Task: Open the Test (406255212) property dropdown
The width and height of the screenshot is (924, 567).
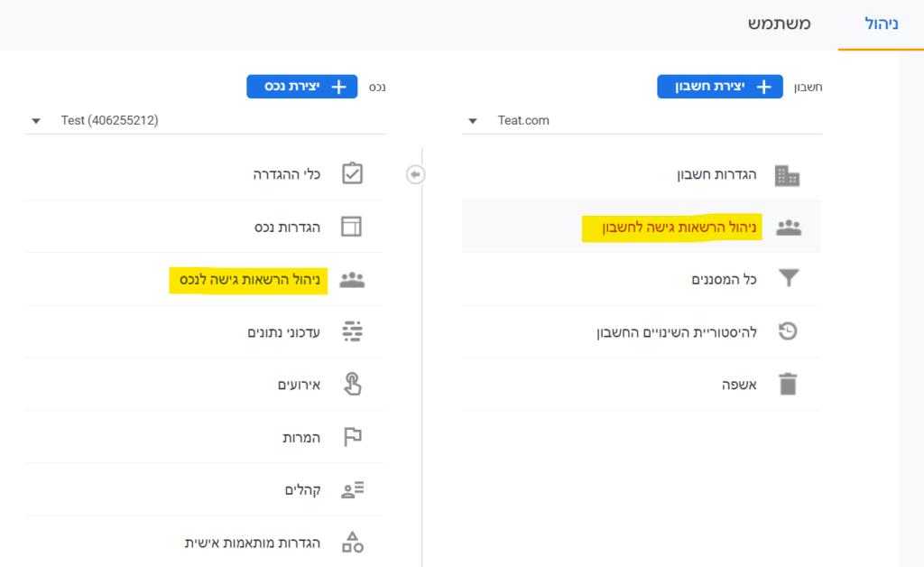Action: pyautogui.click(x=205, y=120)
